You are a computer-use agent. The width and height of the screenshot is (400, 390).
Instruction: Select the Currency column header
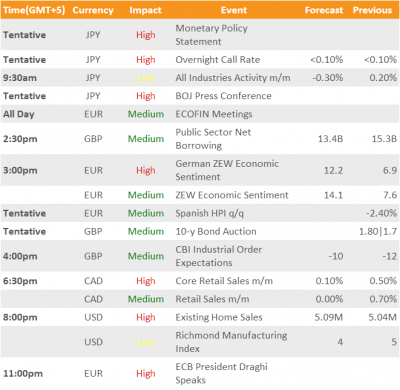click(x=93, y=10)
